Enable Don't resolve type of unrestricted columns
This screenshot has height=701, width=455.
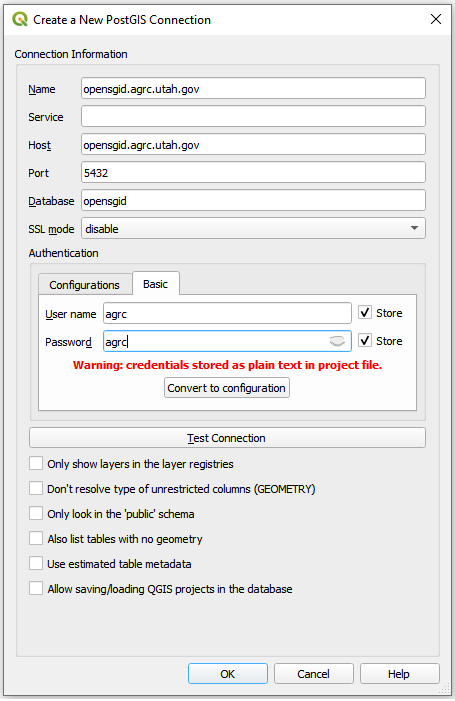pos(36,488)
